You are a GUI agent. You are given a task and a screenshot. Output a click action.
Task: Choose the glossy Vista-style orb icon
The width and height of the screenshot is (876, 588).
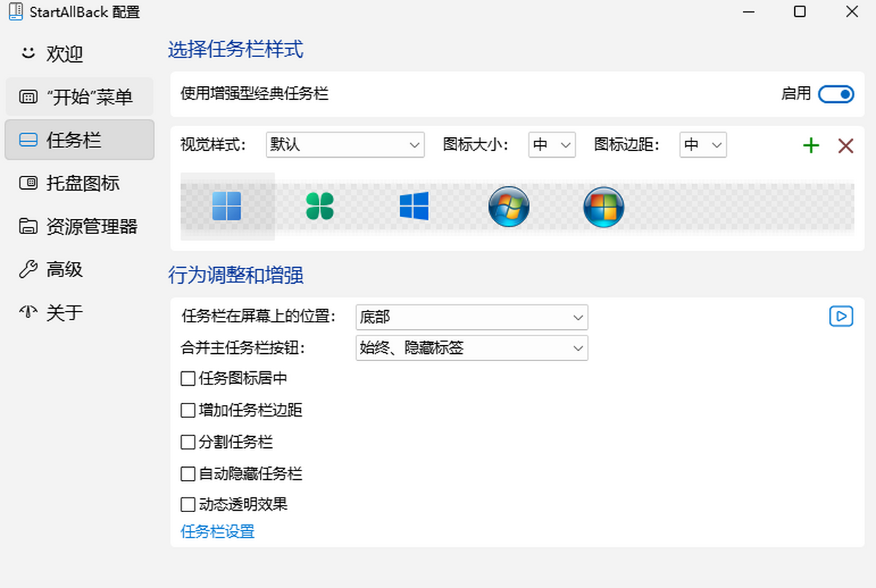click(x=604, y=206)
